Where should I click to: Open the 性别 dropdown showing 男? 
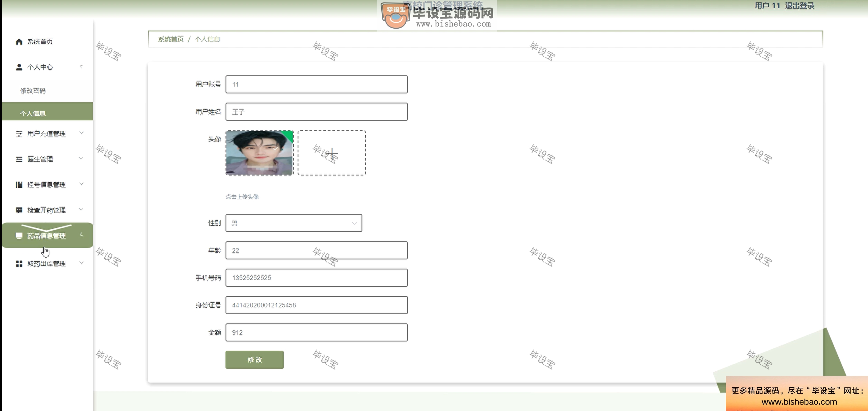(x=294, y=223)
